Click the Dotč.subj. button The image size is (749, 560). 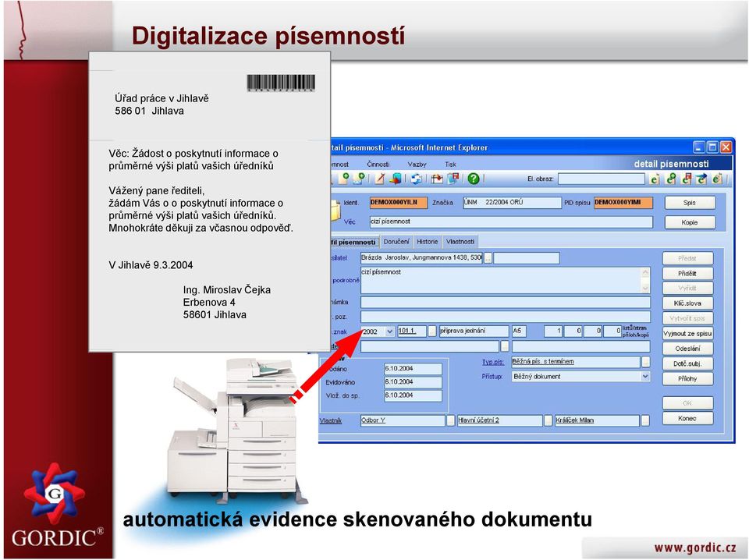pyautogui.click(x=687, y=363)
